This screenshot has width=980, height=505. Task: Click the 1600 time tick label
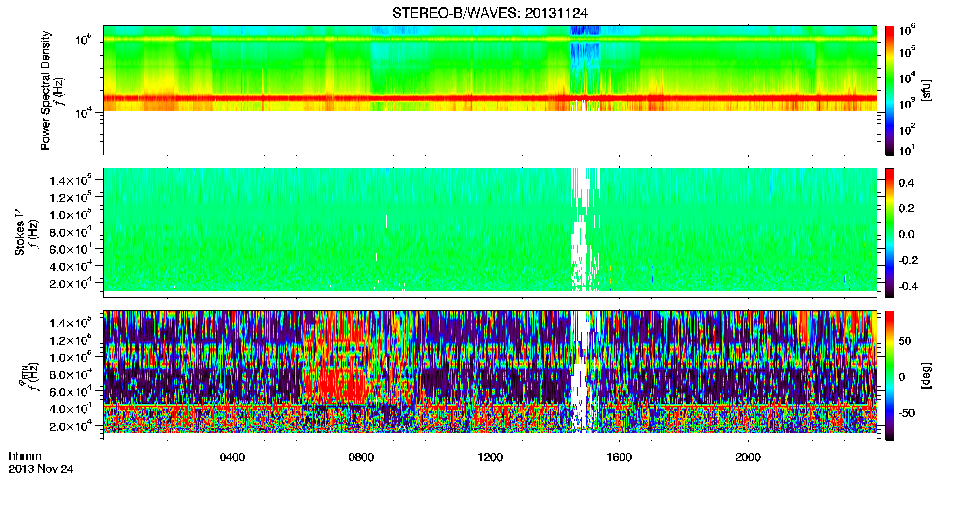point(619,457)
